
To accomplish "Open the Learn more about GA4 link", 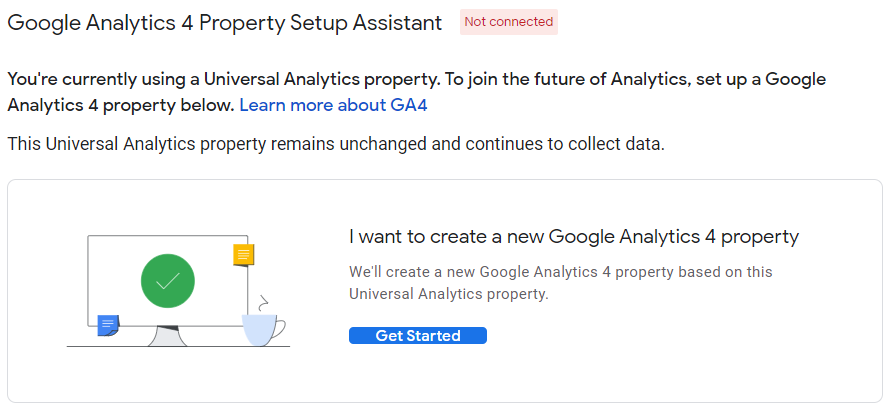I will click(334, 106).
